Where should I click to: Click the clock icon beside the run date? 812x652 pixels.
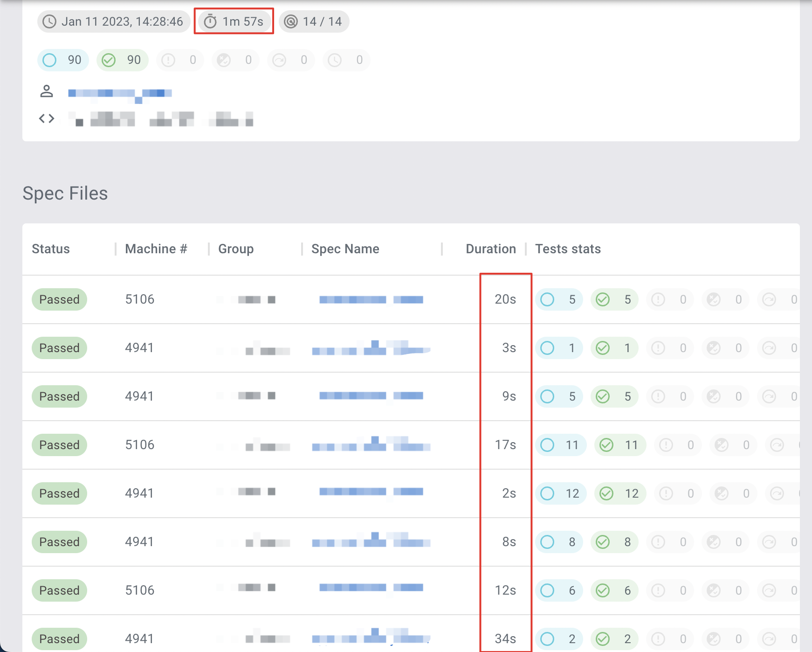coord(49,21)
